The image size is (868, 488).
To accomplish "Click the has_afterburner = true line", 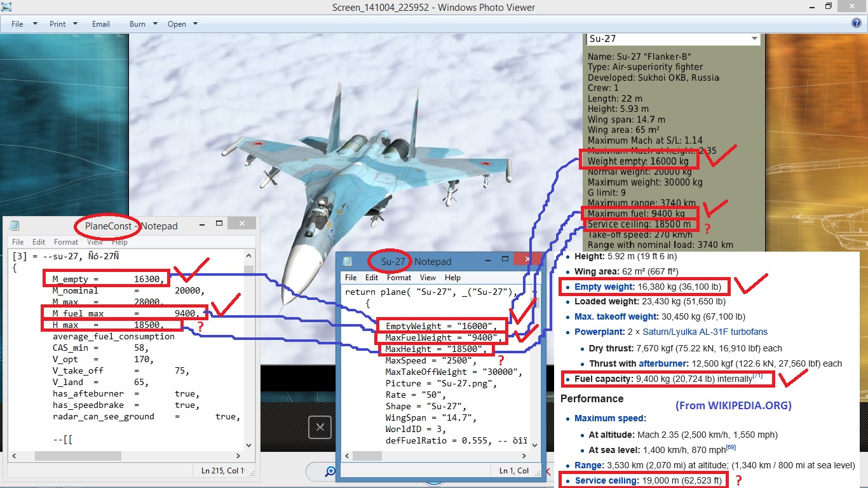I will coord(126,393).
